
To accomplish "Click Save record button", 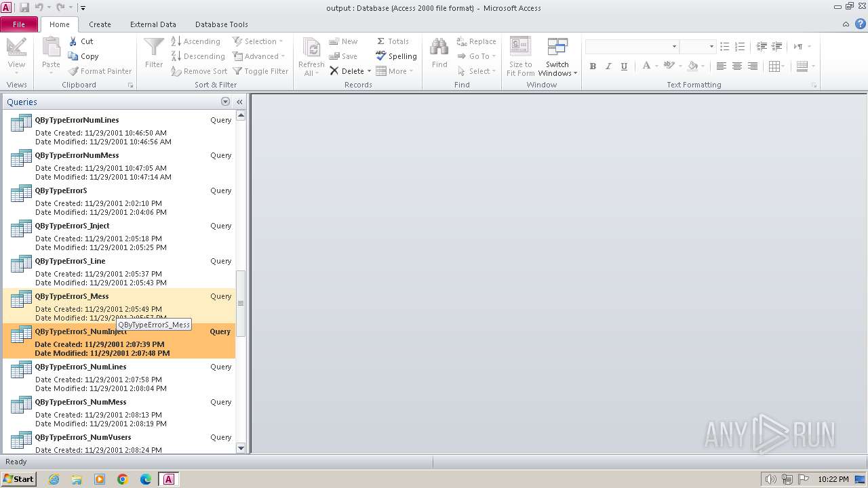I will [343, 56].
